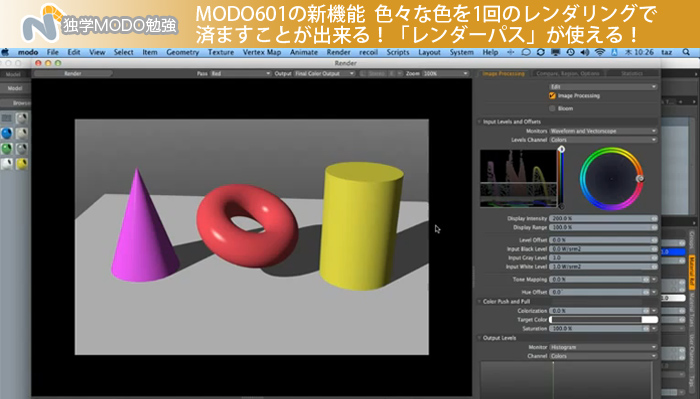Open the Pass dropdown showing Red
The image size is (700, 399).
coord(241,73)
